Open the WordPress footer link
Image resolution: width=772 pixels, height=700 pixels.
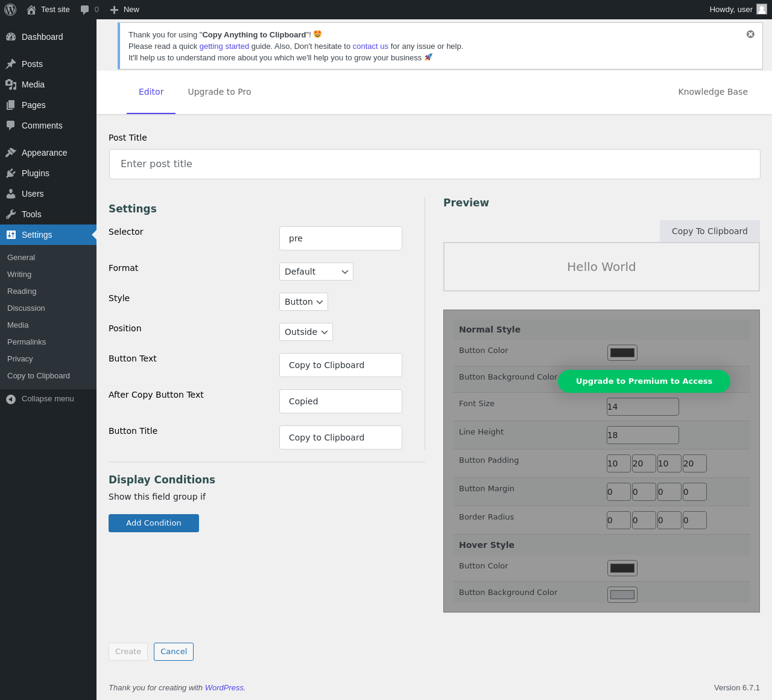(x=224, y=688)
